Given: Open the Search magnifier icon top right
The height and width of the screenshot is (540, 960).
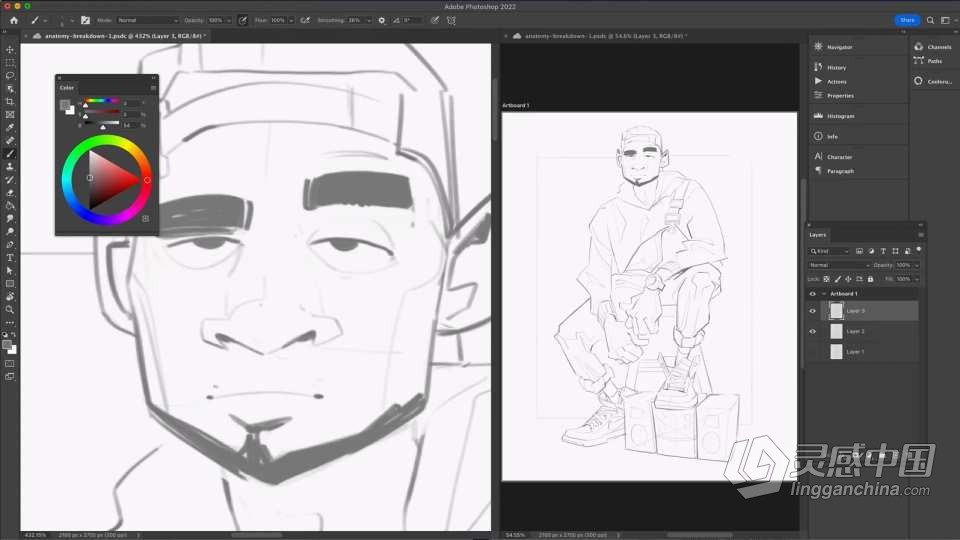Looking at the screenshot, I should (930, 20).
